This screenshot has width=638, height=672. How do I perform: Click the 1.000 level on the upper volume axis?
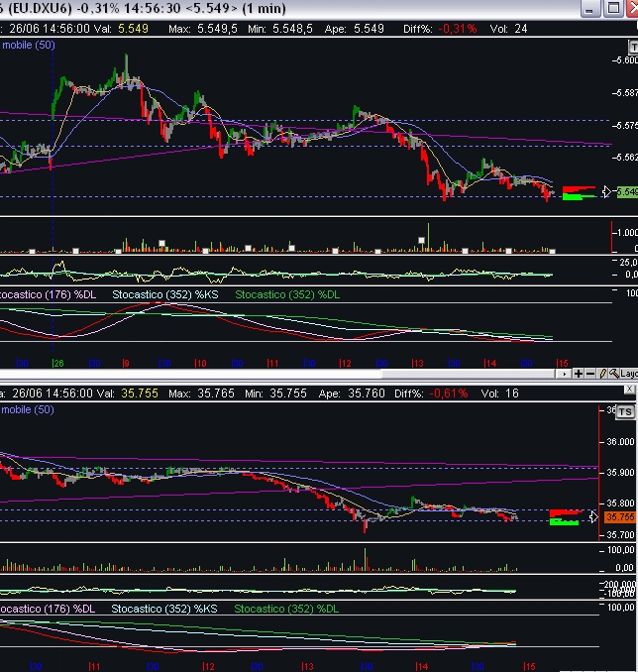[x=627, y=233]
